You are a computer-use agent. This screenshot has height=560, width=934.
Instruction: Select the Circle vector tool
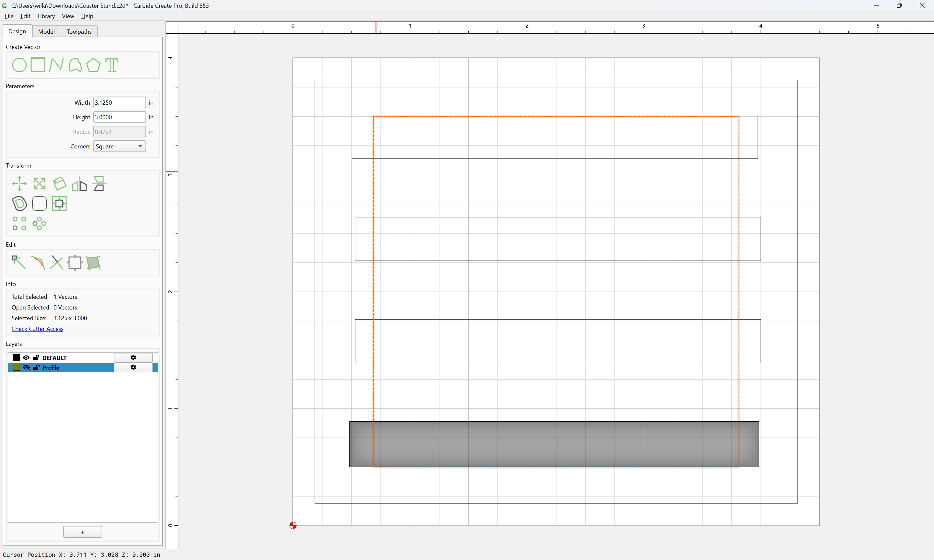[19, 65]
